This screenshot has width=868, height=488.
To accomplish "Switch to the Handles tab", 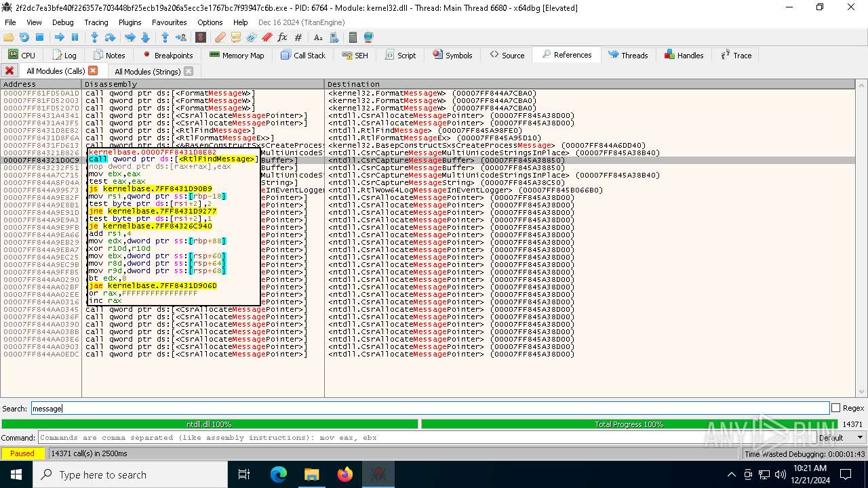I will coord(684,55).
